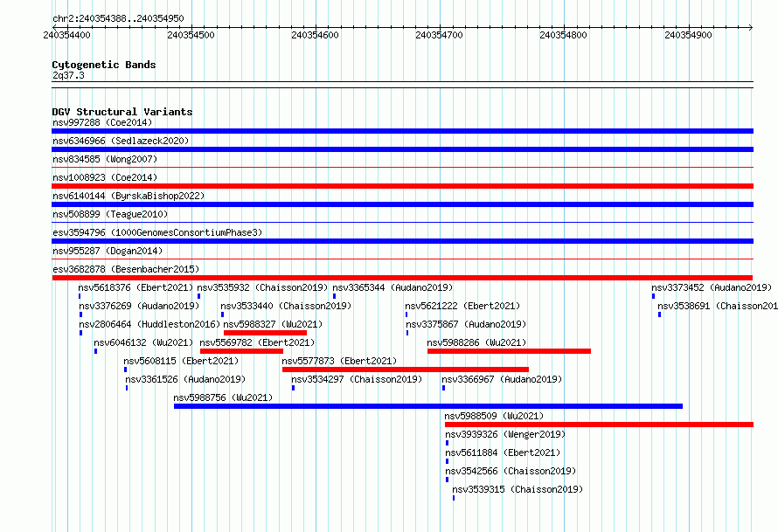Open nsv2806464 (Huddleston2016) variant
This screenshot has width=778, height=532.
[149, 324]
